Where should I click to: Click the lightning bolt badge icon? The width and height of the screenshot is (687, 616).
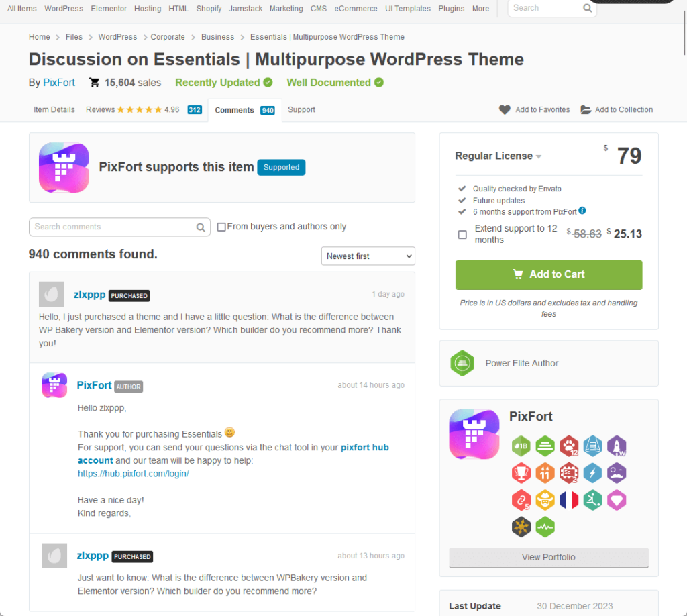click(592, 473)
